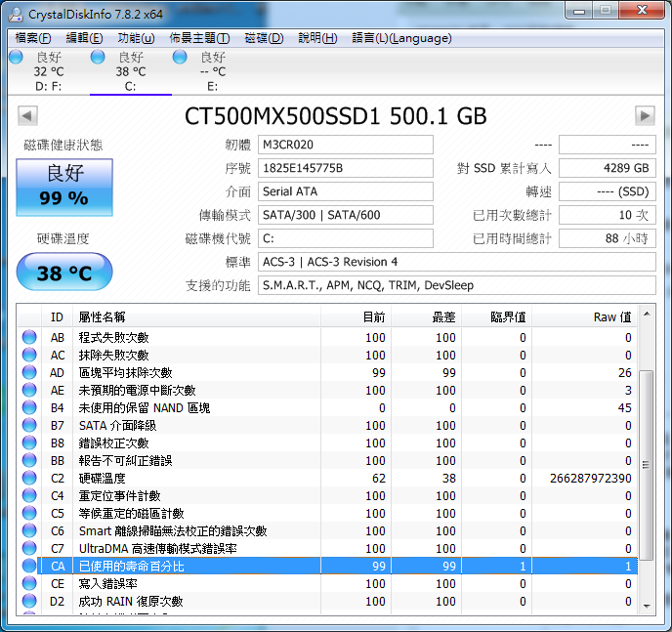The width and height of the screenshot is (672, 632).
Task: Click the 臨界值 column header
Action: tap(497, 317)
